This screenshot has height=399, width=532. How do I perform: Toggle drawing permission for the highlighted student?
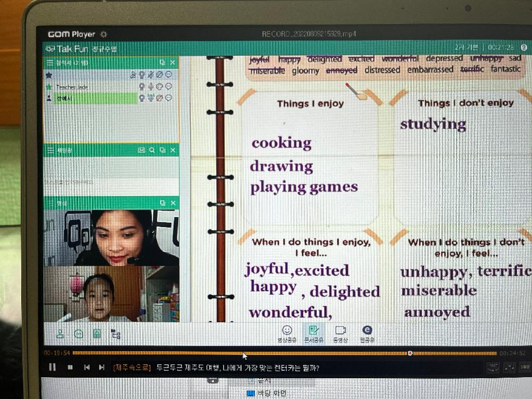(x=160, y=98)
